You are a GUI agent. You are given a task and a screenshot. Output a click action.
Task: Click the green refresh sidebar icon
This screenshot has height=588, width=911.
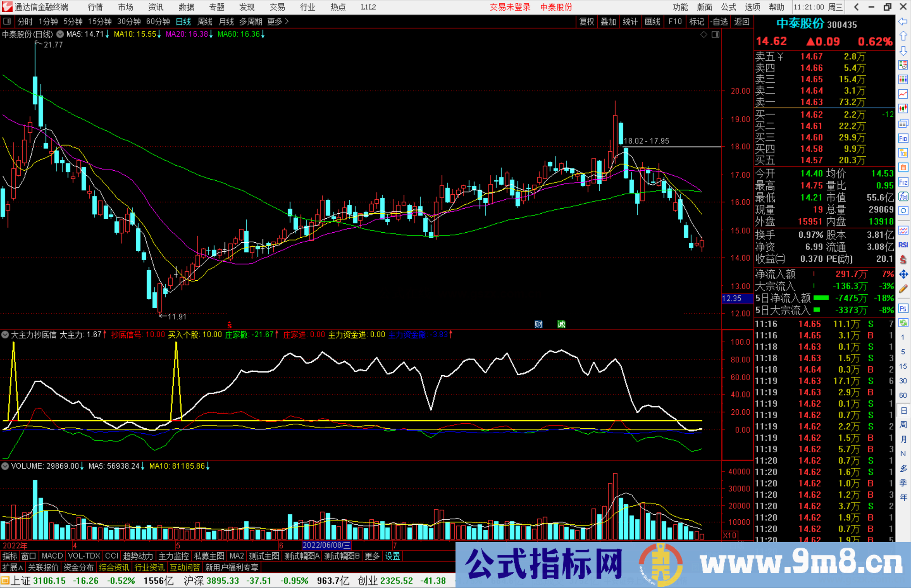pyautogui.click(x=903, y=323)
